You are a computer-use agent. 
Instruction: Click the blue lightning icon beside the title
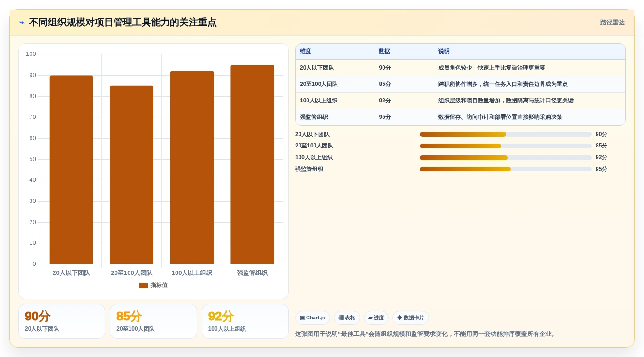(22, 23)
